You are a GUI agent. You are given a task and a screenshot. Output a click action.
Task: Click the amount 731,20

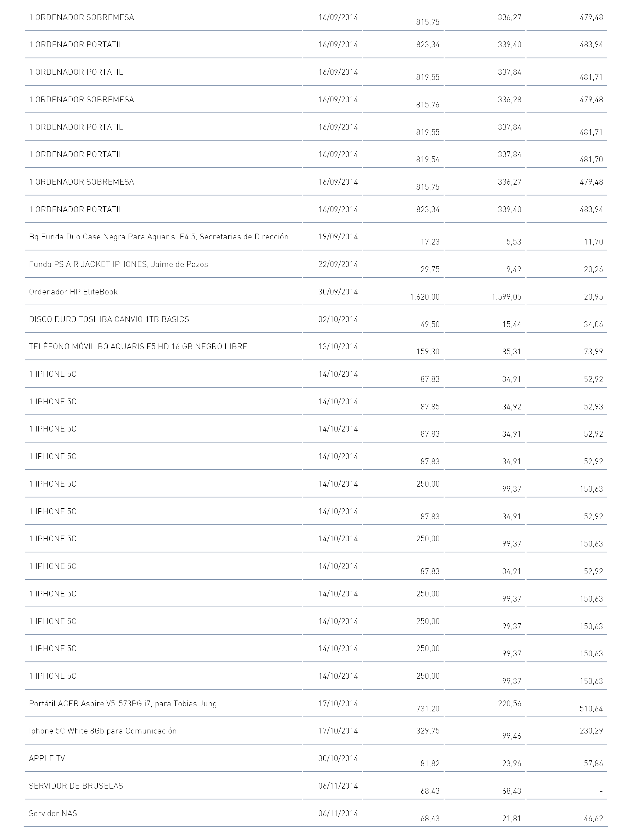pyautogui.click(x=428, y=709)
